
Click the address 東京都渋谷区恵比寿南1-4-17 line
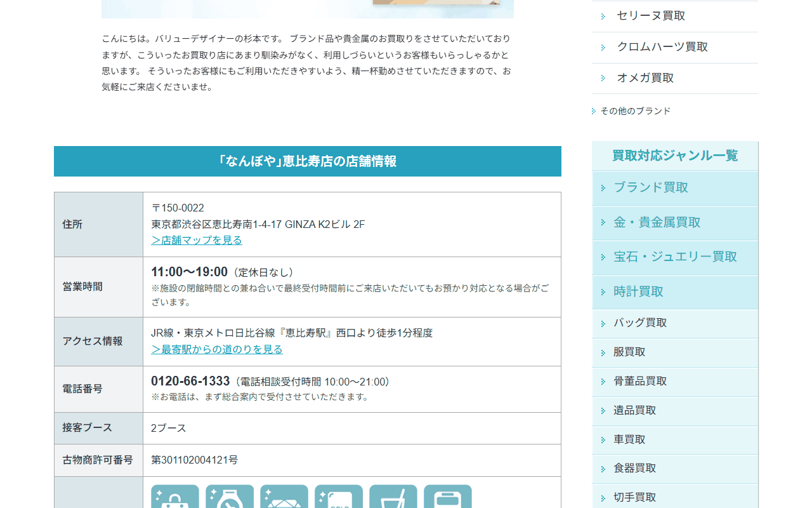click(258, 224)
